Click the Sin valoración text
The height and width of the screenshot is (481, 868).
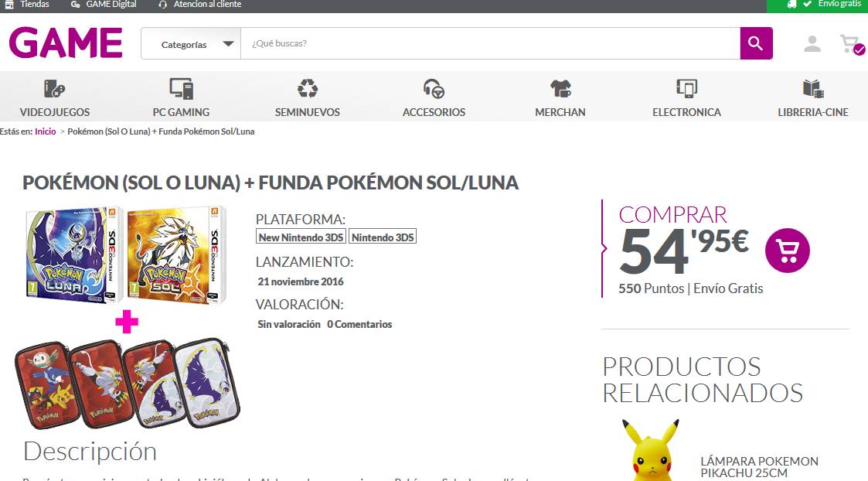pyautogui.click(x=289, y=324)
